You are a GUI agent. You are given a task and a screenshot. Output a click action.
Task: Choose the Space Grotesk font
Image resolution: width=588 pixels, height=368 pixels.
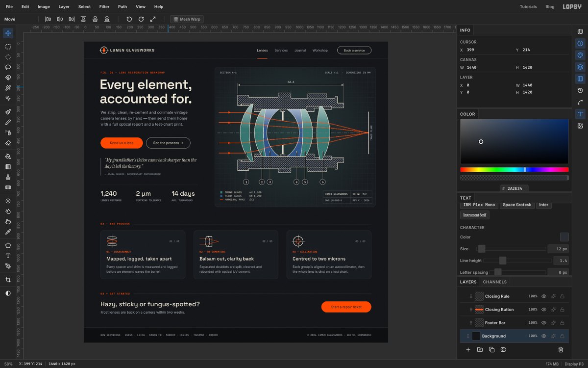click(517, 205)
